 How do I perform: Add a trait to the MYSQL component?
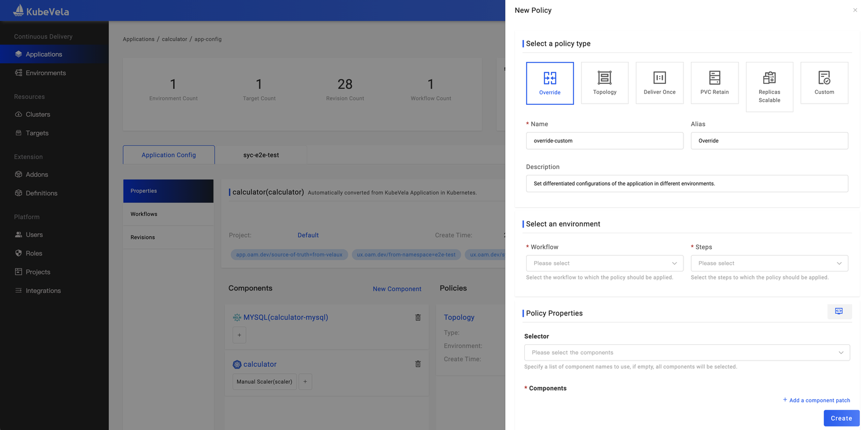point(240,335)
